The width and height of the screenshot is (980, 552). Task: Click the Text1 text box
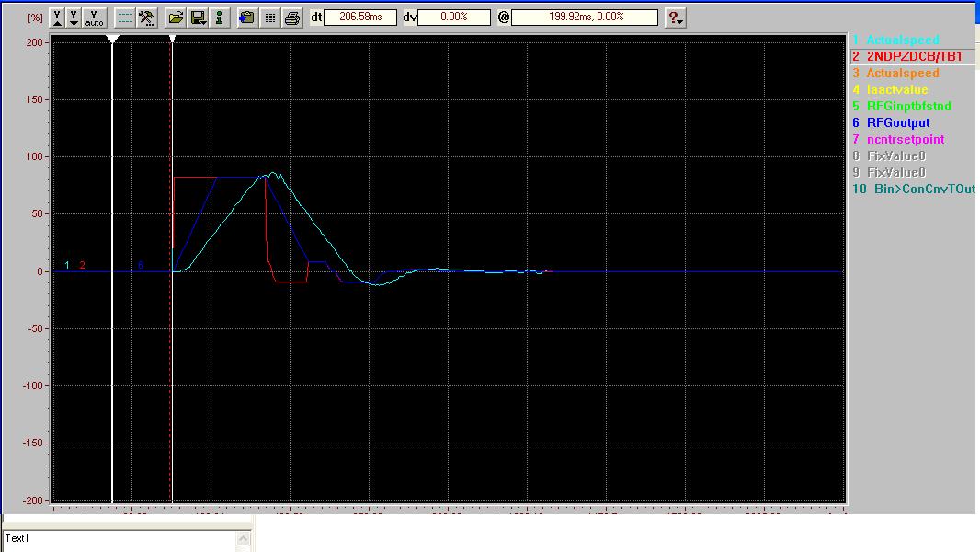coord(120,541)
